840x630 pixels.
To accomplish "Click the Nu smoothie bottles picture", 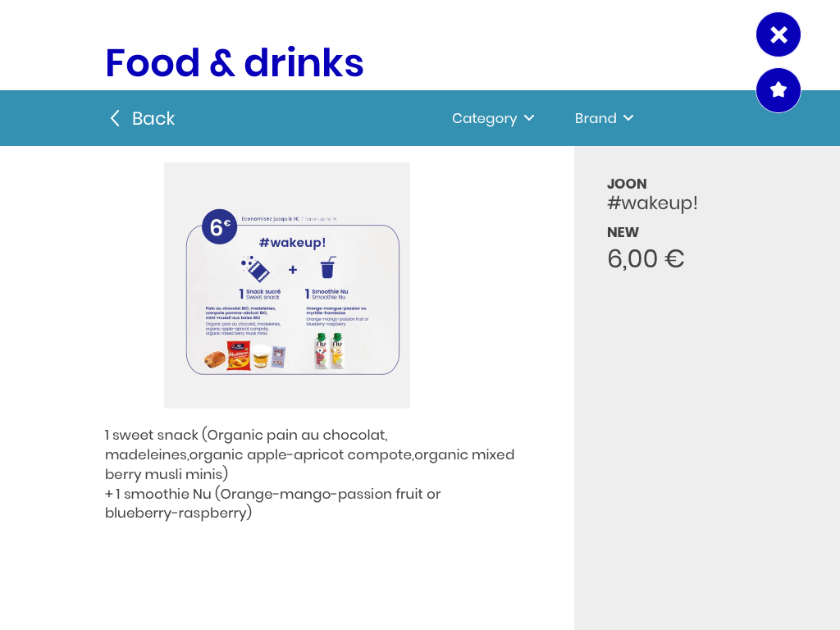I will click(330, 351).
